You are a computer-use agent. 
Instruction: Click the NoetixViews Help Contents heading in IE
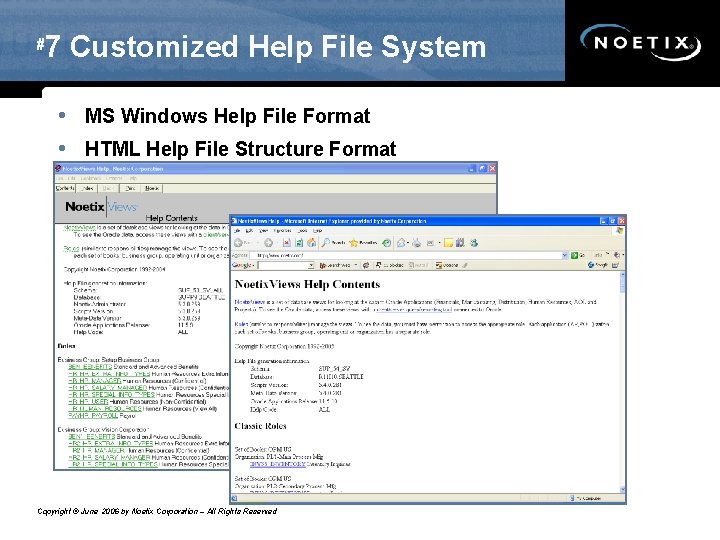coord(307,284)
